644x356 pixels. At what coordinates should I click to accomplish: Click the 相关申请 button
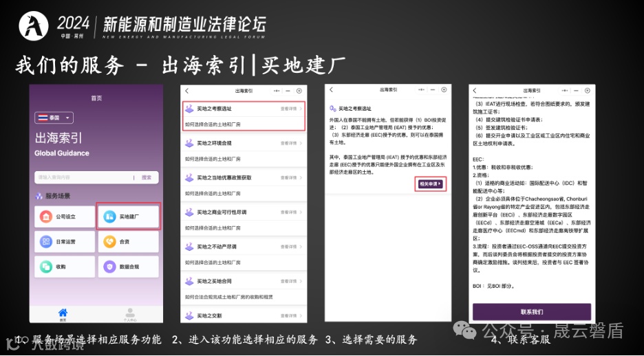point(430,184)
